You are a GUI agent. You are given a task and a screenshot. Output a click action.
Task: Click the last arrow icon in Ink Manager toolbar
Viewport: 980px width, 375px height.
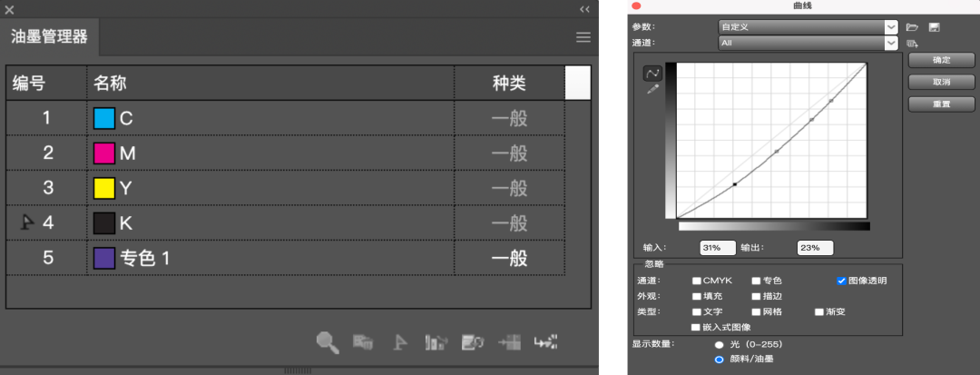pos(545,342)
